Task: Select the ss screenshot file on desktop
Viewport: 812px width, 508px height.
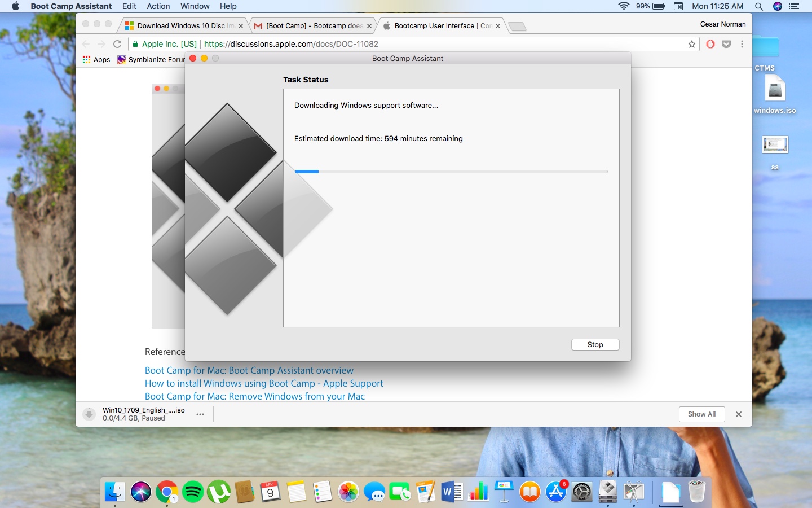Action: [x=775, y=152]
